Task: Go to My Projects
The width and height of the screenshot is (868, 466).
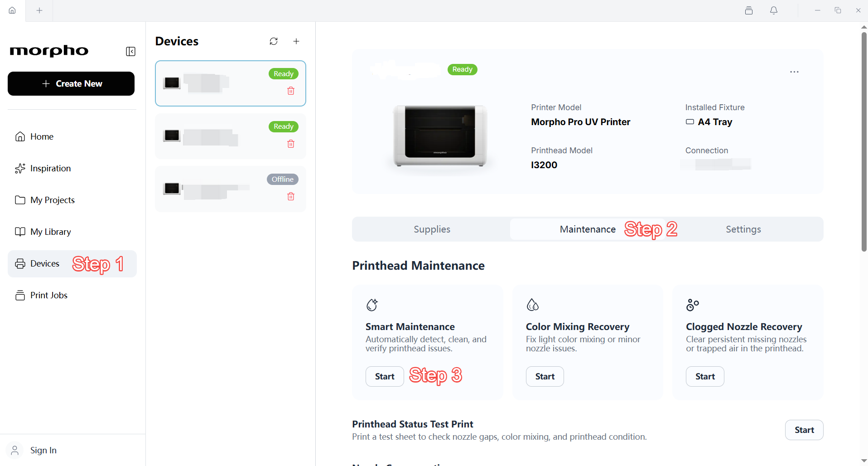Action: point(72,200)
